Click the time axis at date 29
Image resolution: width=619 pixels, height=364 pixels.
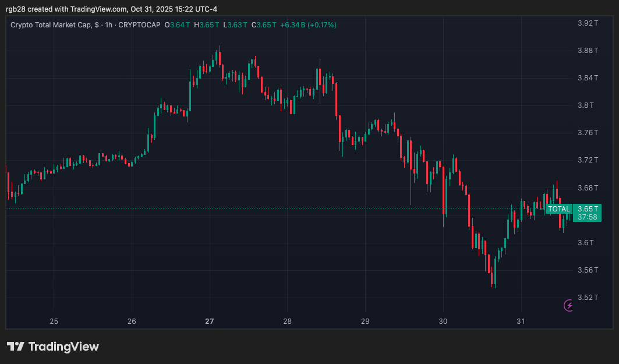click(365, 321)
